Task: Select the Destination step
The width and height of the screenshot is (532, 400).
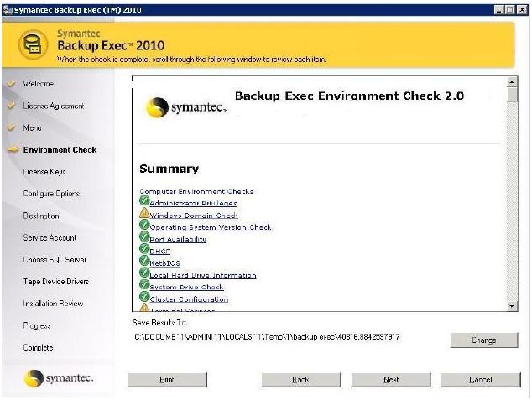Action: pyautogui.click(x=41, y=216)
